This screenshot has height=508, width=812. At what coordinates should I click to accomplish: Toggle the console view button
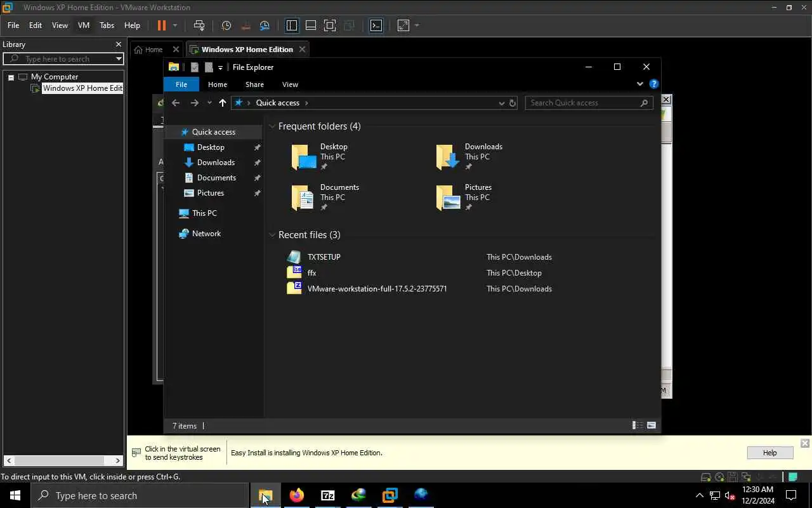pyautogui.click(x=376, y=25)
